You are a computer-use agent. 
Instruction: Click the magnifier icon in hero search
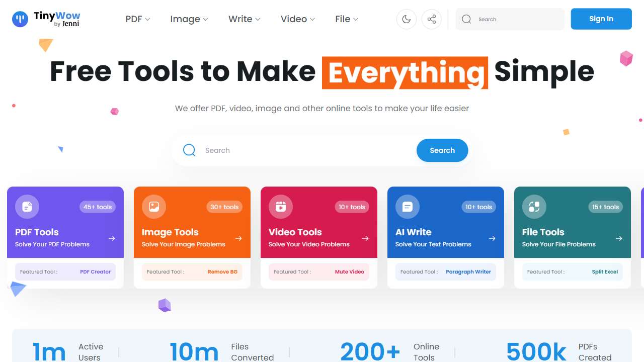click(x=189, y=150)
